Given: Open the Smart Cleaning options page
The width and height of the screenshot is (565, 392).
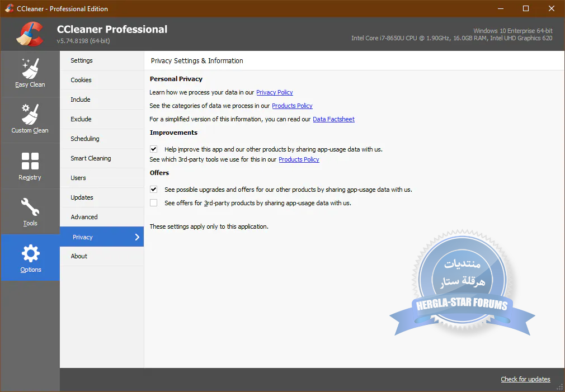Looking at the screenshot, I should click(x=102, y=158).
